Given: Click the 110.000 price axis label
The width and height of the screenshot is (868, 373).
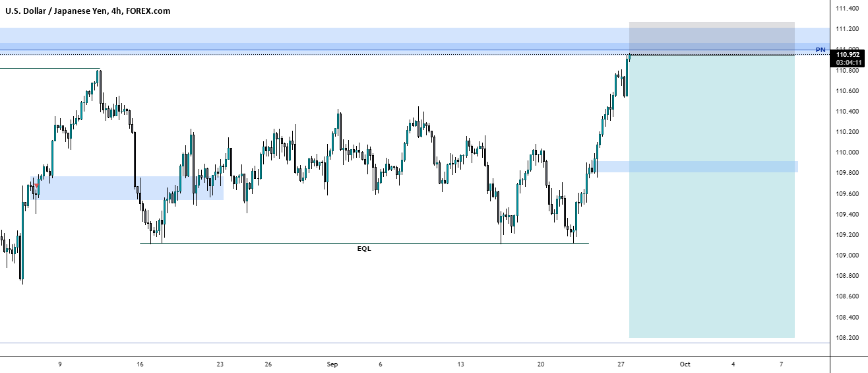Looking at the screenshot, I should click(847, 153).
